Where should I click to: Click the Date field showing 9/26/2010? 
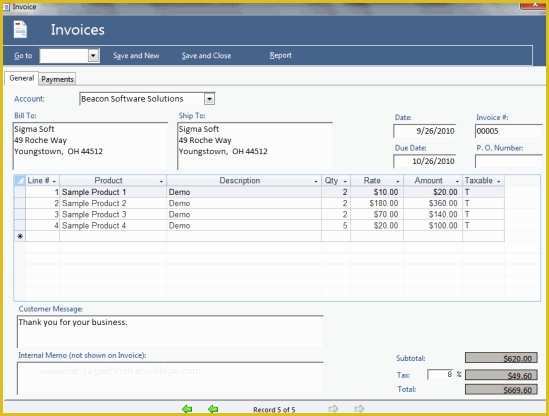[x=425, y=131]
